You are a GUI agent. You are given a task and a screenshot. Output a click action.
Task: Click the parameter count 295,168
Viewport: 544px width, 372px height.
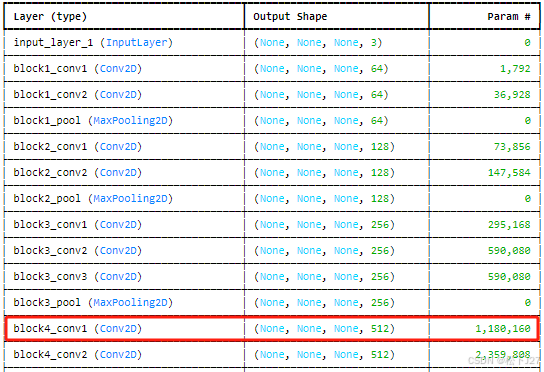(x=509, y=225)
